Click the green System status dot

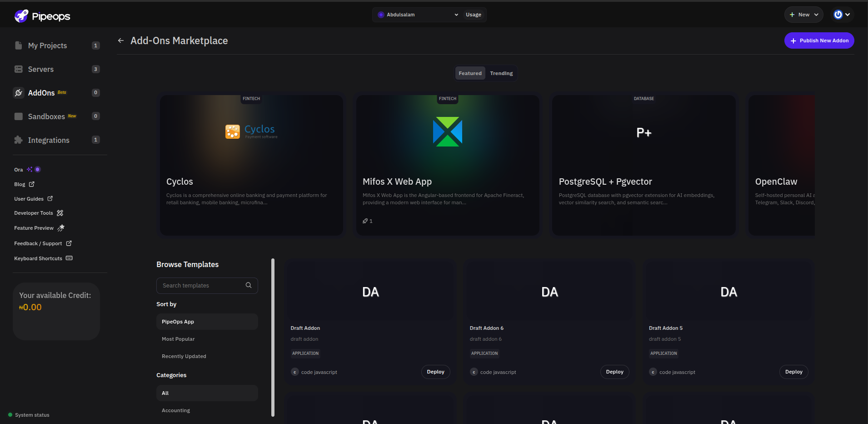pos(10,414)
